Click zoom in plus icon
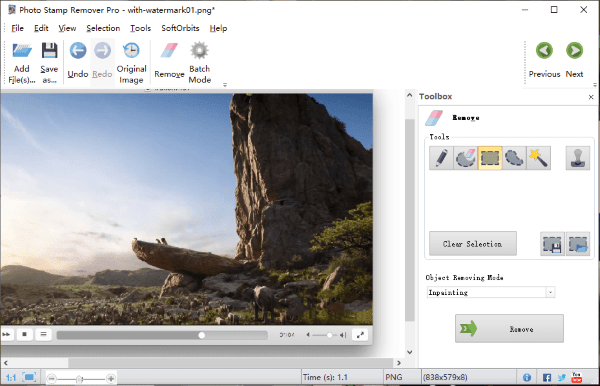This screenshot has width=600, height=386. (x=111, y=379)
